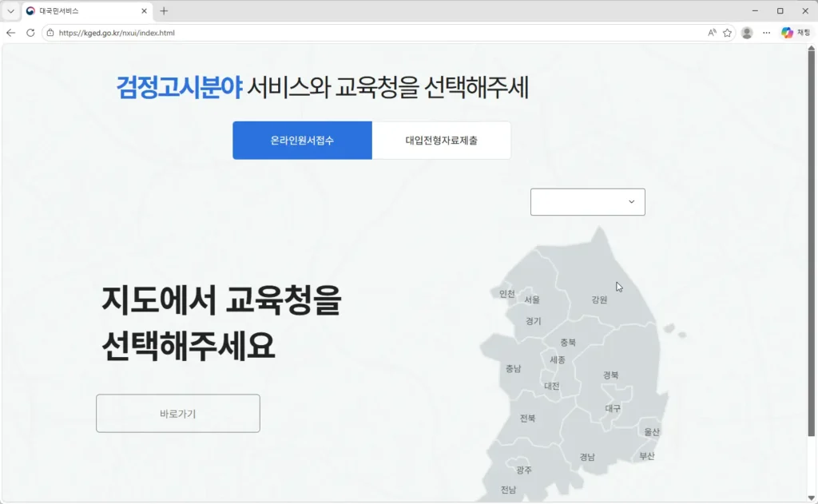
Task: Select 전북 region on the map
Action: tap(527, 418)
